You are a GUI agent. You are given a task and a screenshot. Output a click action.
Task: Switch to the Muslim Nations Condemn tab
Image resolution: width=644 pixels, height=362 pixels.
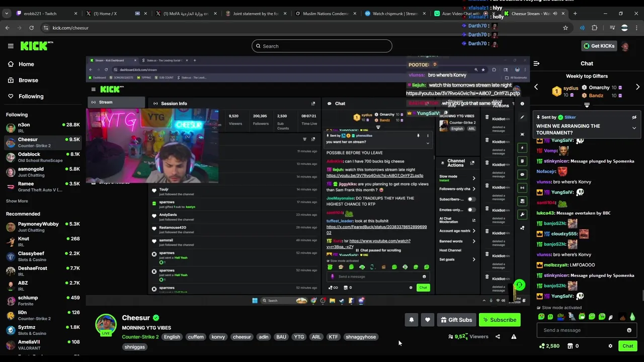pyautogui.click(x=326, y=14)
